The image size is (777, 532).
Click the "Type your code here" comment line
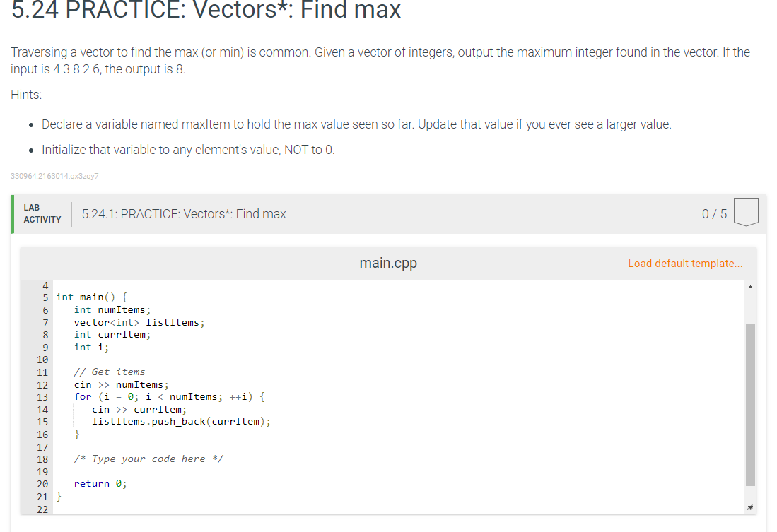(148, 459)
